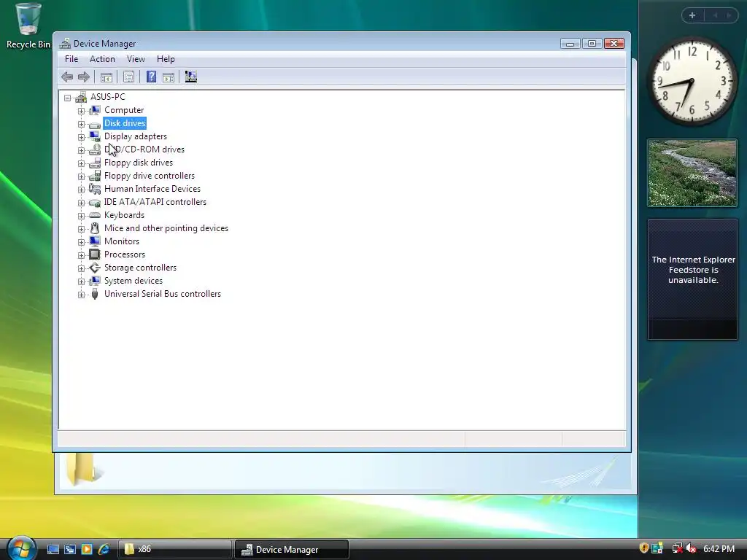
Task: Toggle the Show/Hide Console Tree toolbar icon
Action: (107, 77)
